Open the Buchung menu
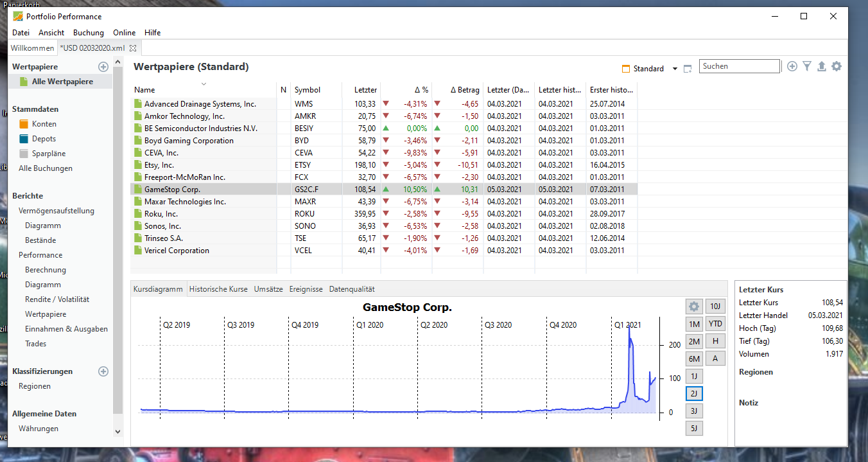Viewport: 868px width, 462px height. [x=89, y=33]
